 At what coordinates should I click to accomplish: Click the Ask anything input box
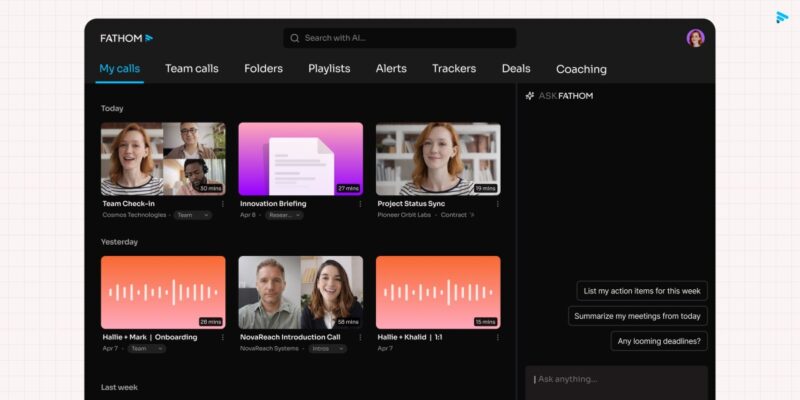click(x=616, y=383)
